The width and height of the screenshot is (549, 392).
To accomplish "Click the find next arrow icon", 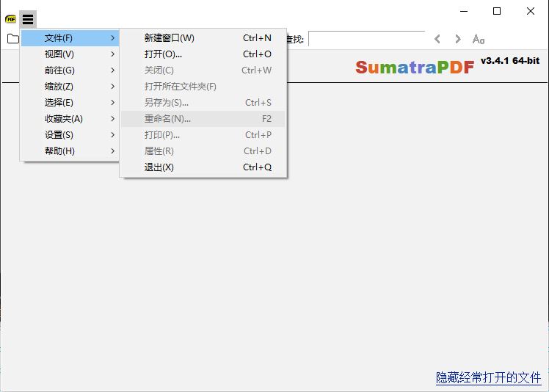I will pyautogui.click(x=458, y=39).
